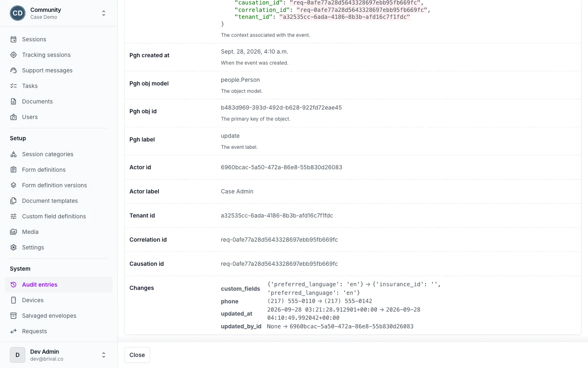Image resolution: width=588 pixels, height=368 pixels.
Task: Click the Correlation id value text
Action: (x=279, y=240)
